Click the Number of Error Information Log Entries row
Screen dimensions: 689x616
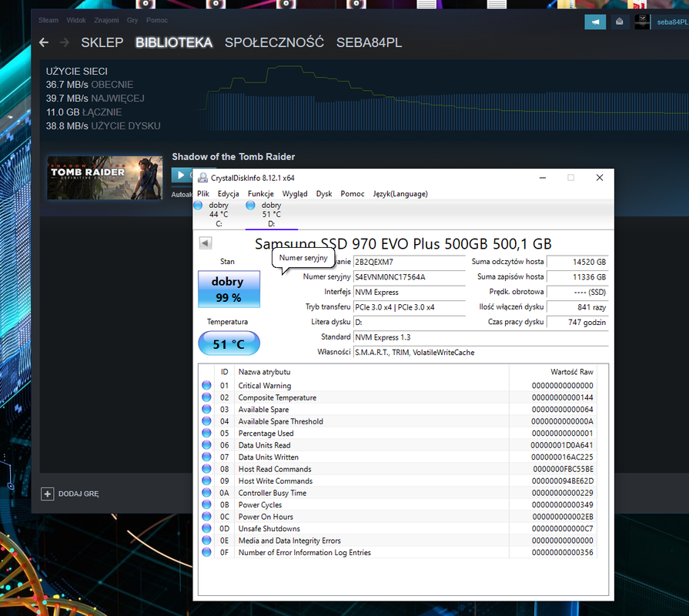point(398,552)
